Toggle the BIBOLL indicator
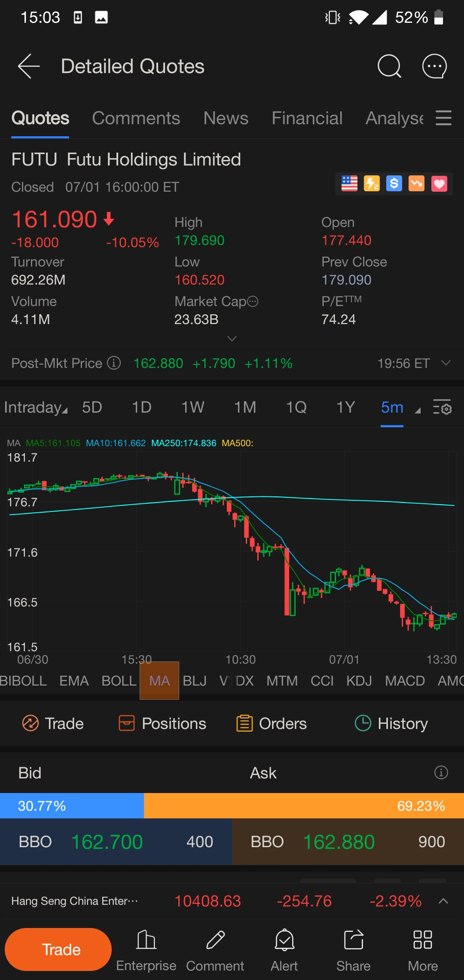The image size is (464, 980). (x=23, y=681)
